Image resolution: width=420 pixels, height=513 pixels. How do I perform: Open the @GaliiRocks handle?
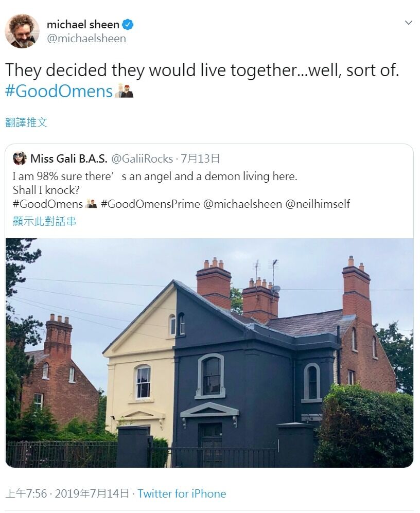click(142, 158)
